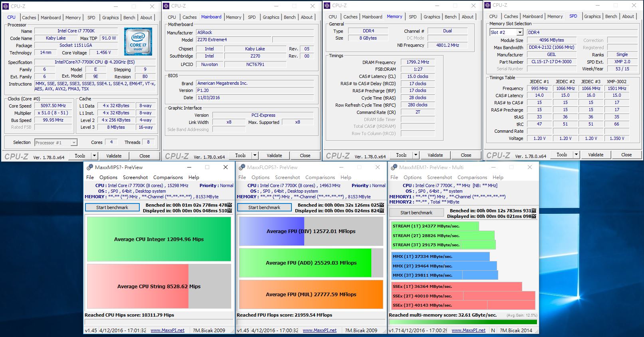Open www.MaxxPI.net link in MaxxMEM window

pyautogui.click(x=468, y=331)
